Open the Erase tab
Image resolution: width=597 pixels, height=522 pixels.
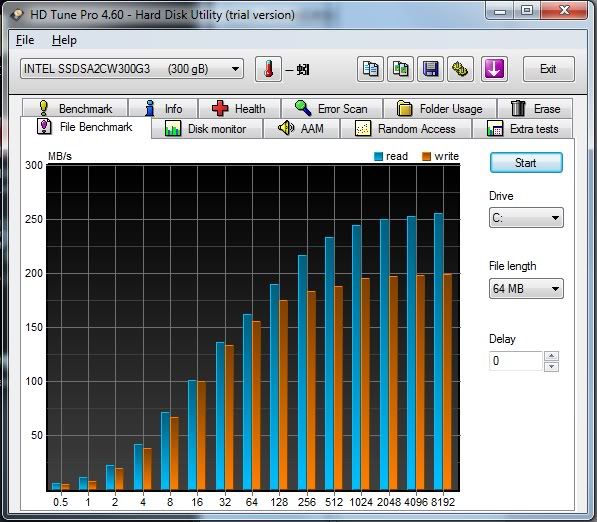coord(535,109)
